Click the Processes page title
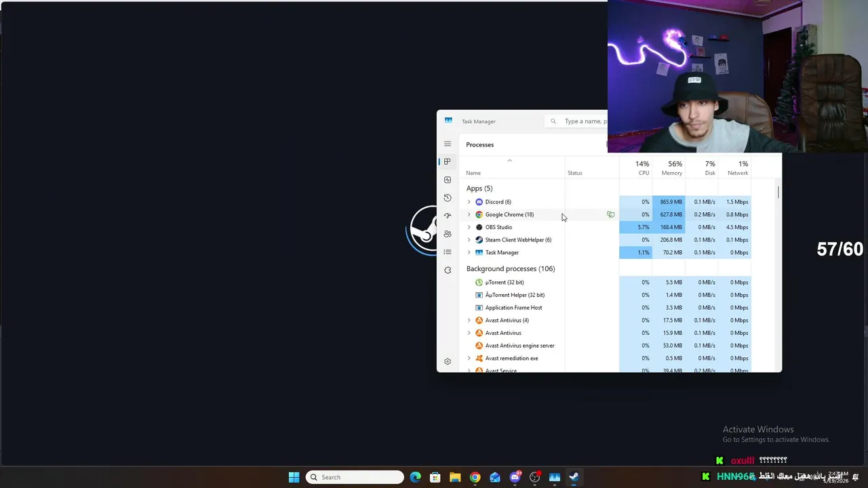The width and height of the screenshot is (868, 488). [480, 144]
